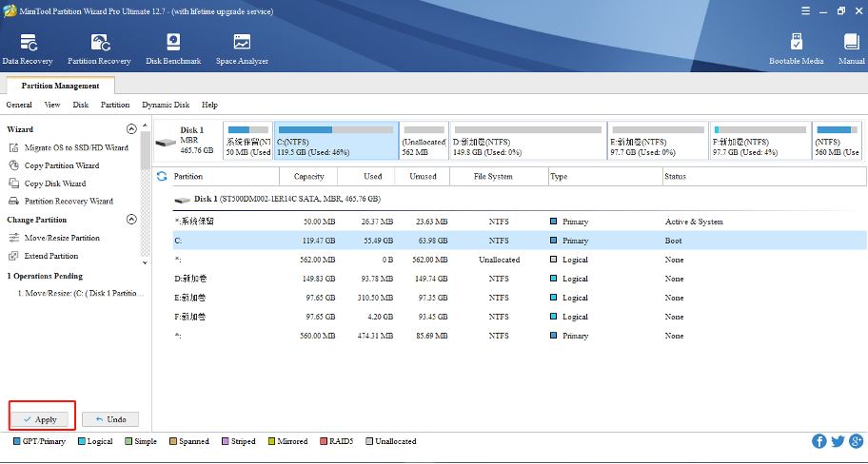Image resolution: width=868 pixels, height=464 pixels.
Task: Open the Twitter share icon
Action: 838,441
